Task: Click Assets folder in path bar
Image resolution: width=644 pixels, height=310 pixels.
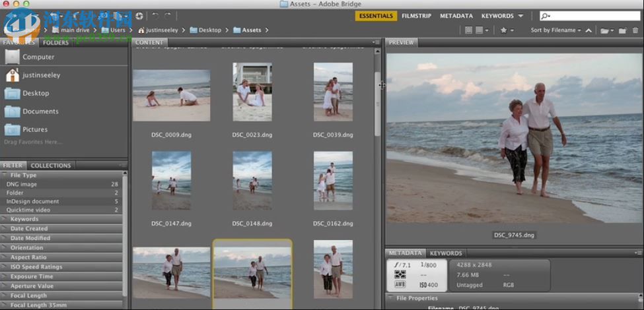Action: 247,30
